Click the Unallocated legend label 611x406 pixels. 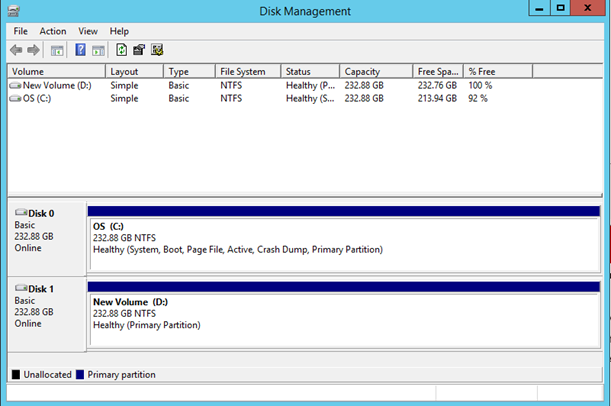tap(48, 375)
